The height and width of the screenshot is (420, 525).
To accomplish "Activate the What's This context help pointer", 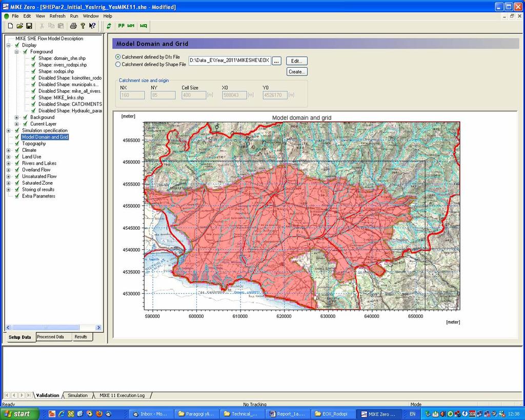I will coord(92,26).
